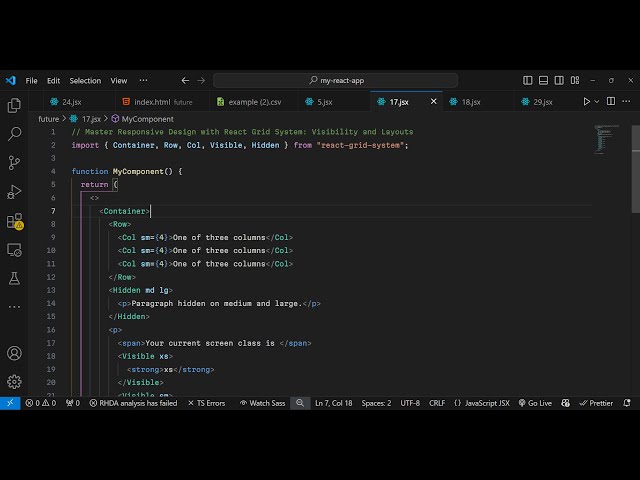640x480 pixels.
Task: Open the Explorer view in activity bar
Action: click(14, 105)
